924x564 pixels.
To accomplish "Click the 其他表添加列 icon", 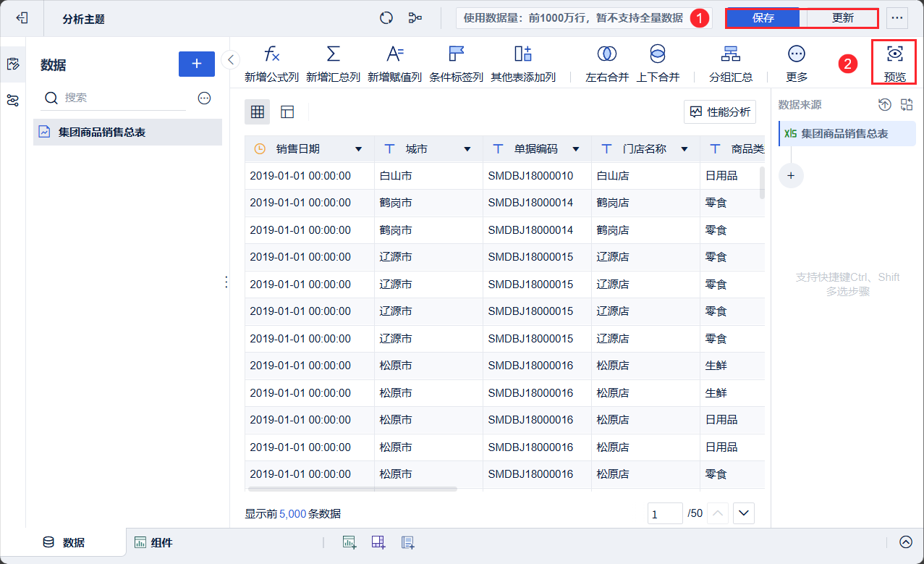I will coord(522,54).
